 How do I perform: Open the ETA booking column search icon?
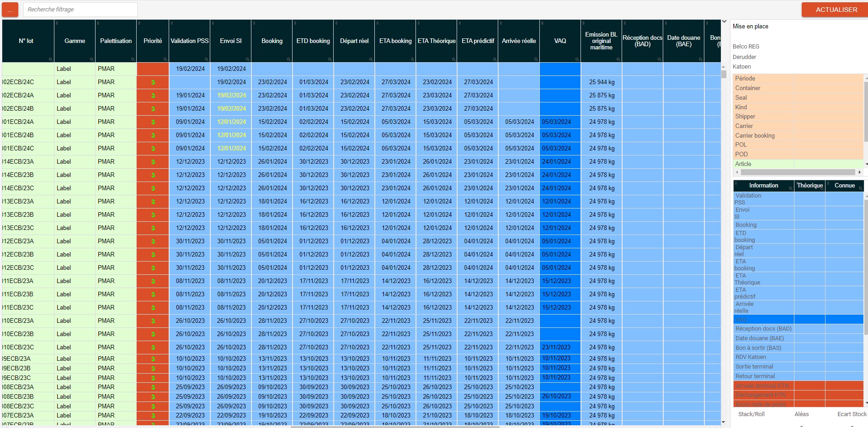[x=412, y=59]
